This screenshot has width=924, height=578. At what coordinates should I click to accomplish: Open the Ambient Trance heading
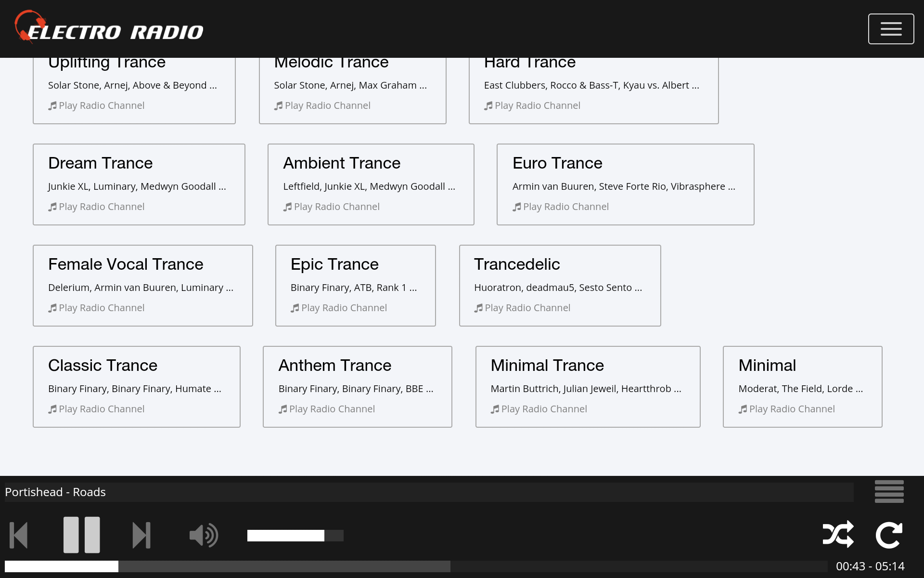tap(342, 163)
